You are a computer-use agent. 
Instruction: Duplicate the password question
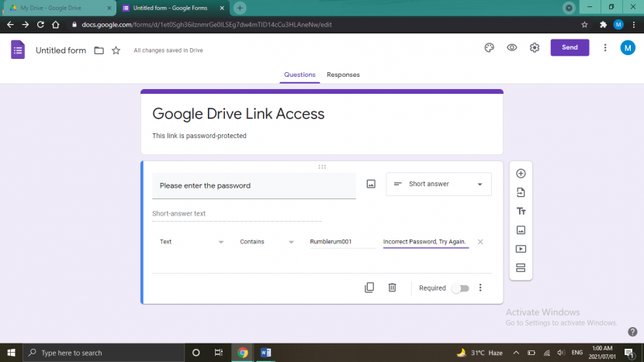pyautogui.click(x=369, y=288)
